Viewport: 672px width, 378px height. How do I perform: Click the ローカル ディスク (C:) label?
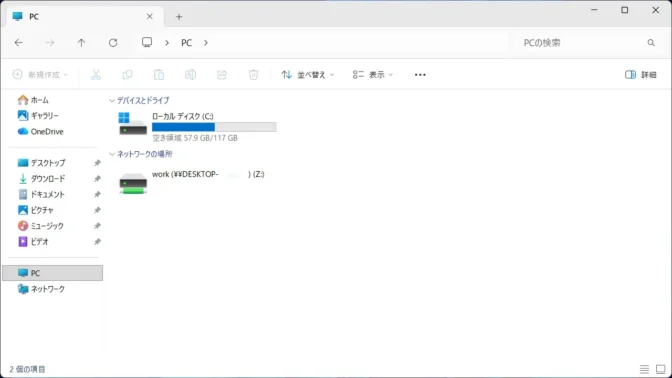183,116
